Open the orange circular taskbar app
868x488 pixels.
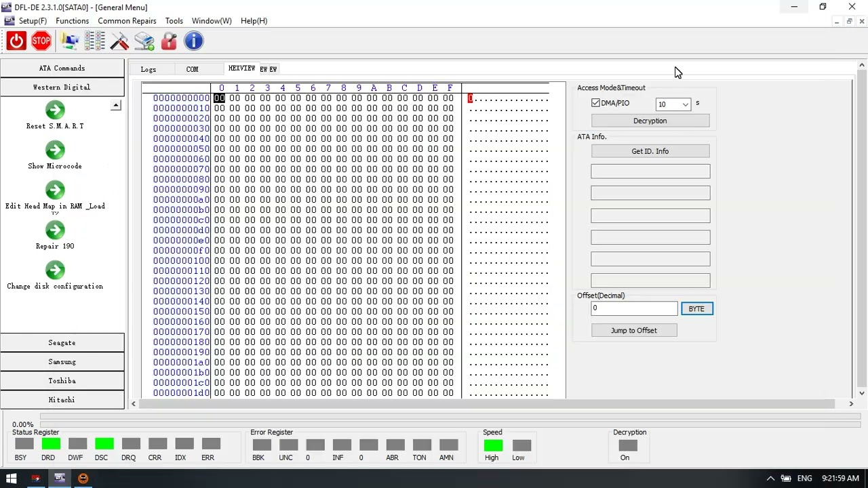(83, 479)
